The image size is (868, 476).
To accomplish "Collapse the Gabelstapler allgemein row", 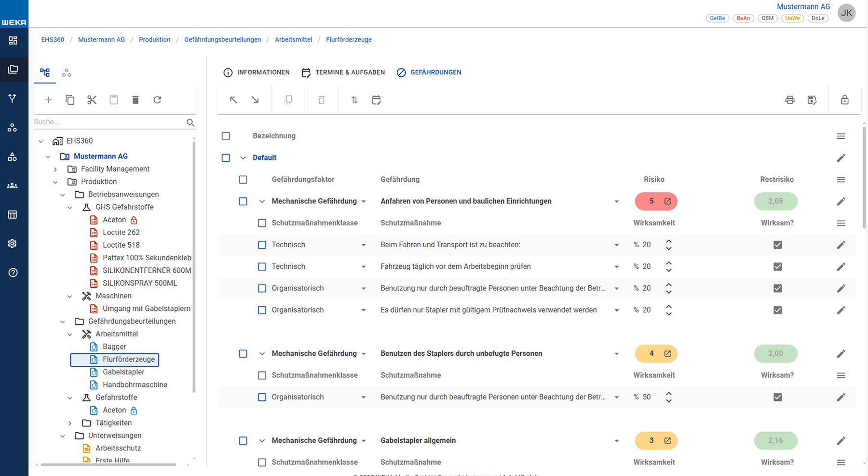I will 262,441.
